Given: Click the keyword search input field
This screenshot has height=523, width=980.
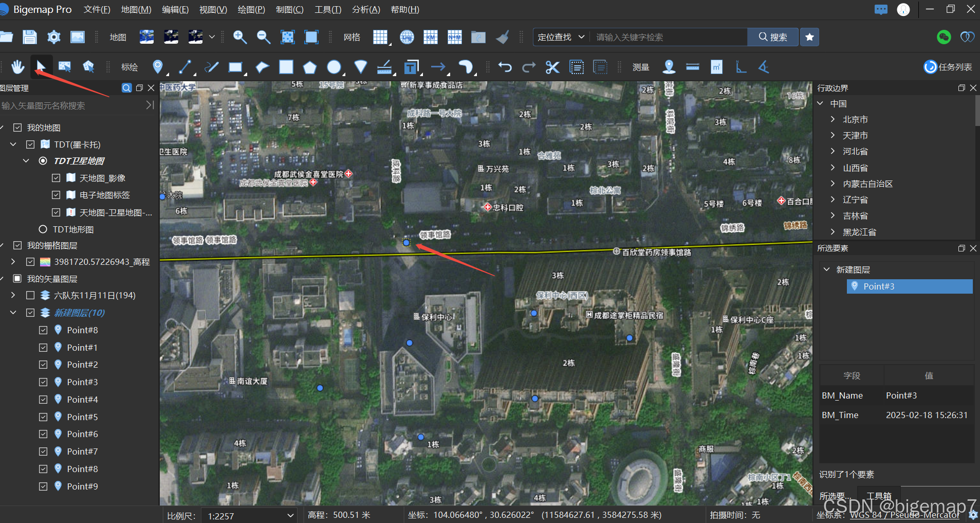Looking at the screenshot, I should coord(668,37).
